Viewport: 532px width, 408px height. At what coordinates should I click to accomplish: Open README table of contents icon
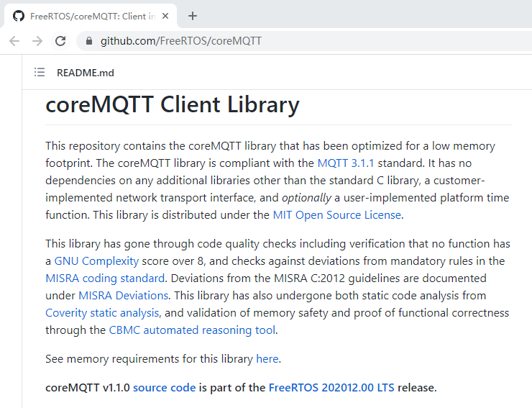(x=40, y=73)
